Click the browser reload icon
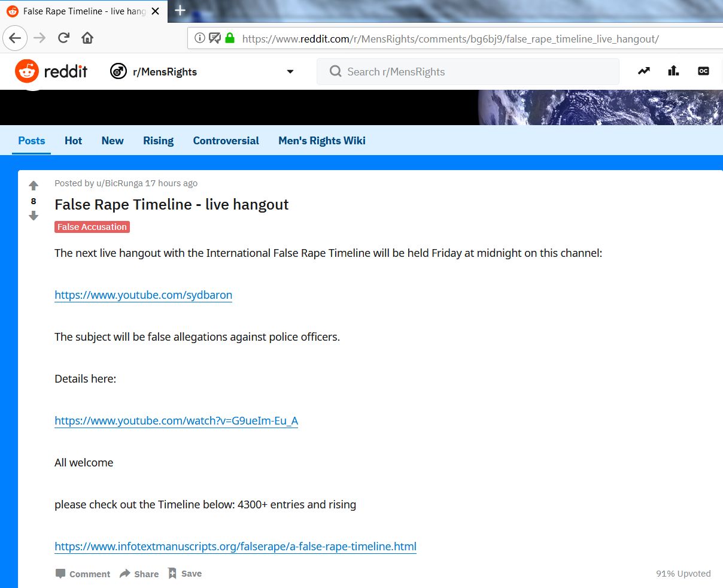 point(63,38)
